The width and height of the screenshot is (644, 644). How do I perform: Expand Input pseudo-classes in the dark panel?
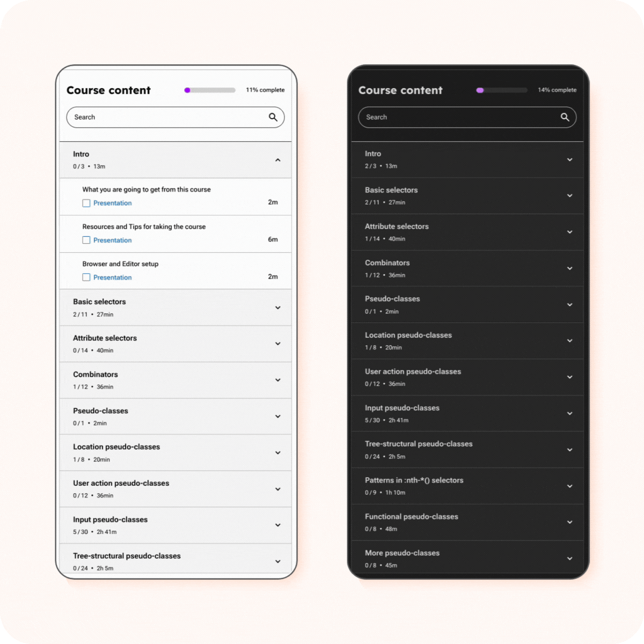point(467,414)
